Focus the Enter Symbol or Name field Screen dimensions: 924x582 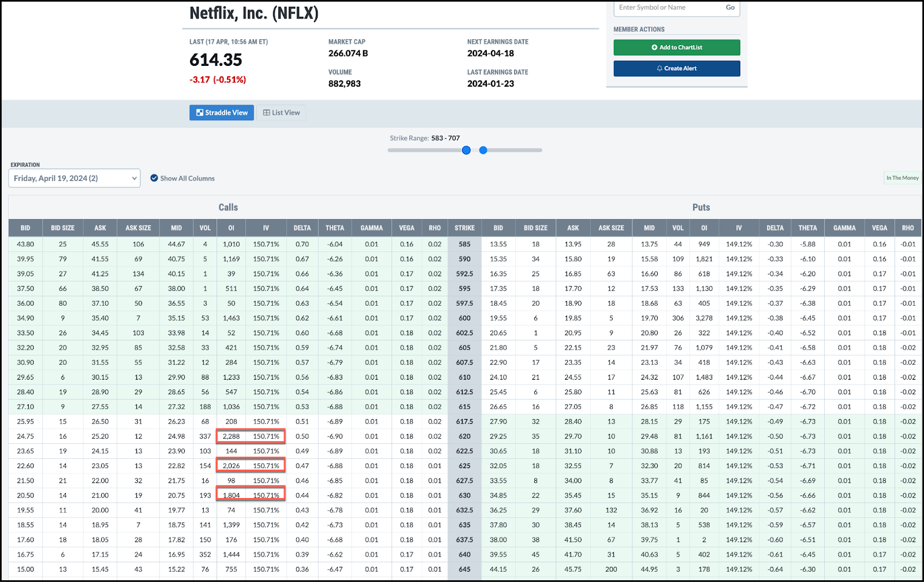(x=668, y=8)
